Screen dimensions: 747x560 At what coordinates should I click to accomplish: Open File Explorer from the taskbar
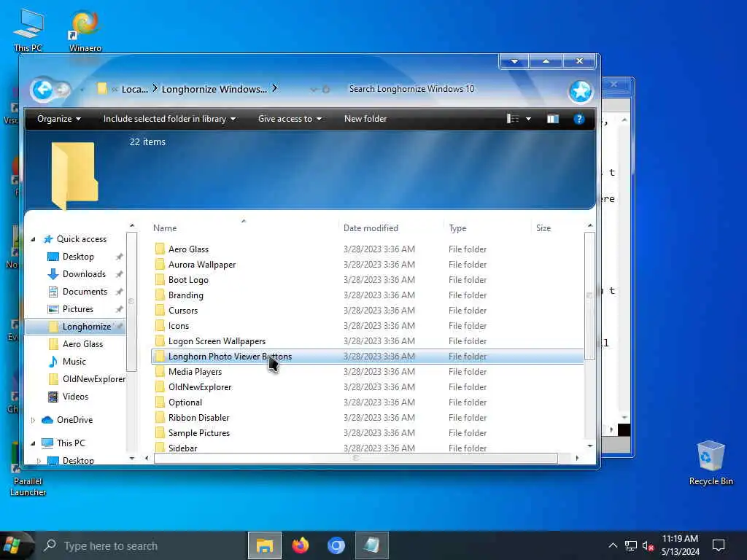[265, 545]
